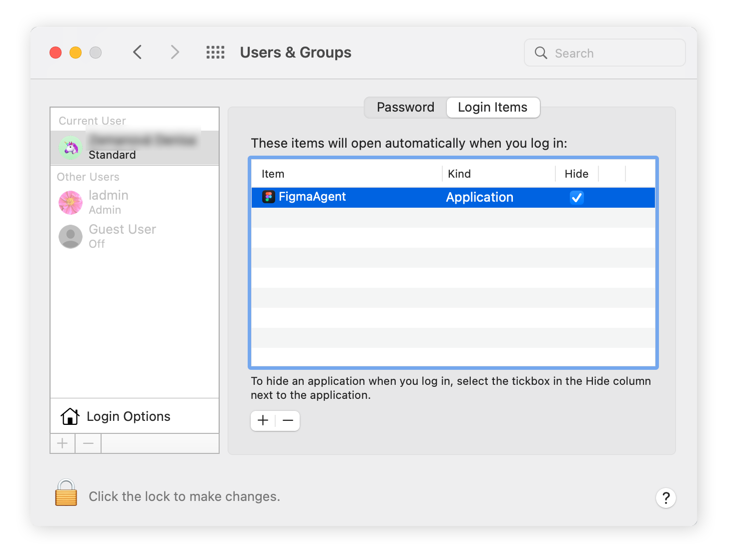732x560 pixels.
Task: Click the FigmaAgent application icon
Action: (x=269, y=197)
